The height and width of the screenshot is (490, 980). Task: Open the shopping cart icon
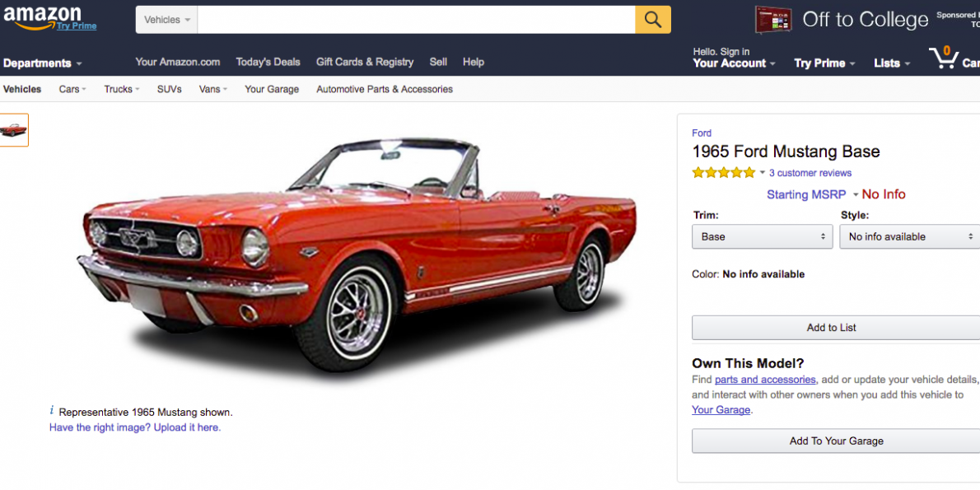[944, 58]
